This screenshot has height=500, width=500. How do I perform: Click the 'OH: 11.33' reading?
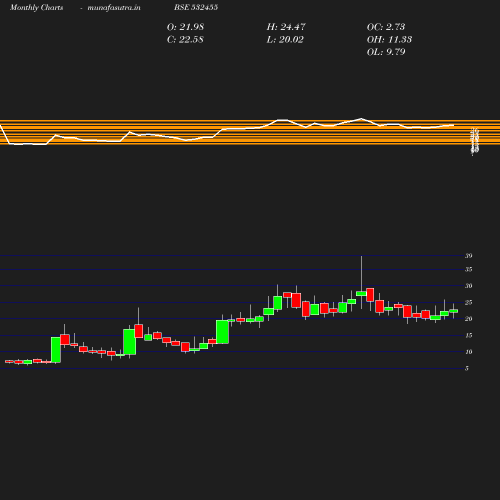(x=389, y=40)
